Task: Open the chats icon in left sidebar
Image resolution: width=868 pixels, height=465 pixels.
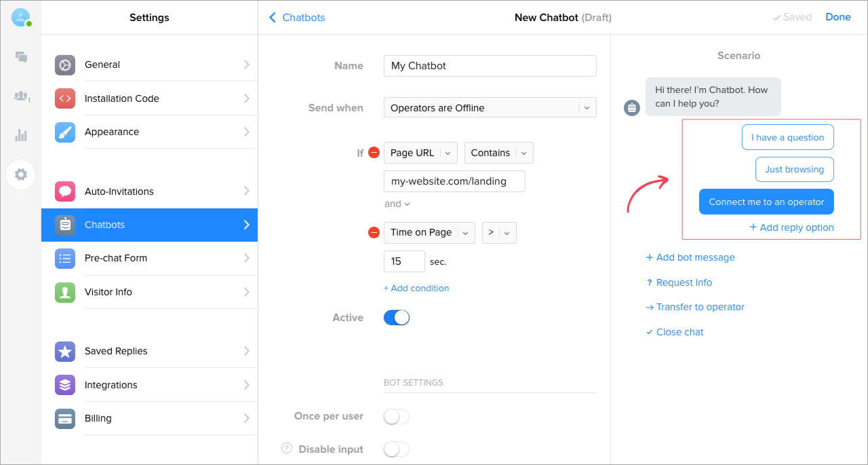Action: click(21, 57)
